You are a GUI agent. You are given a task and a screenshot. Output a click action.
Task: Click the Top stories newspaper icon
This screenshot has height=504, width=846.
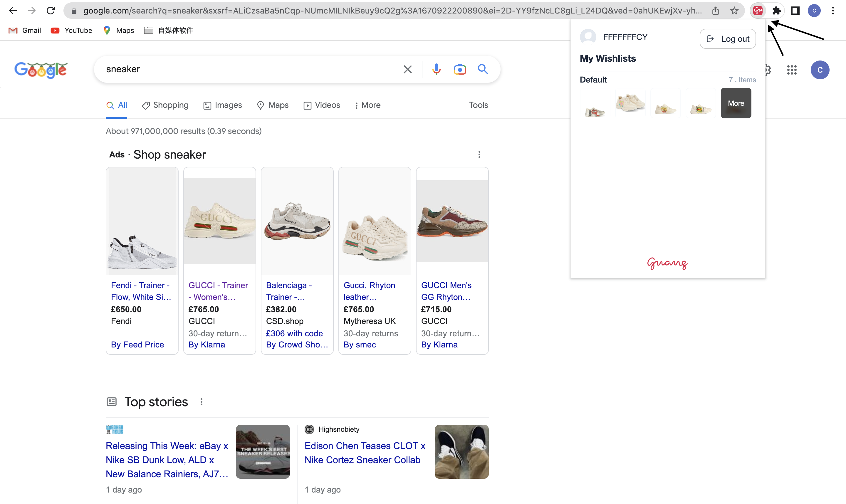tap(111, 402)
